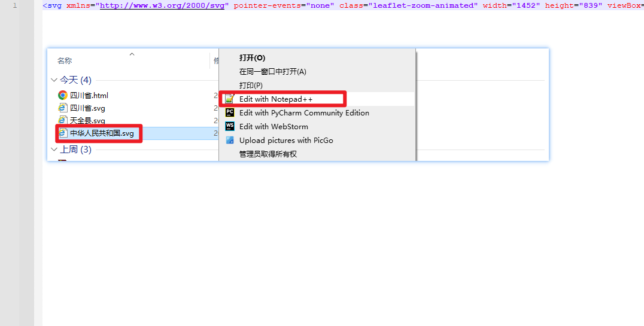
Task: Click the PicGo icon in the menu
Action: tap(230, 140)
